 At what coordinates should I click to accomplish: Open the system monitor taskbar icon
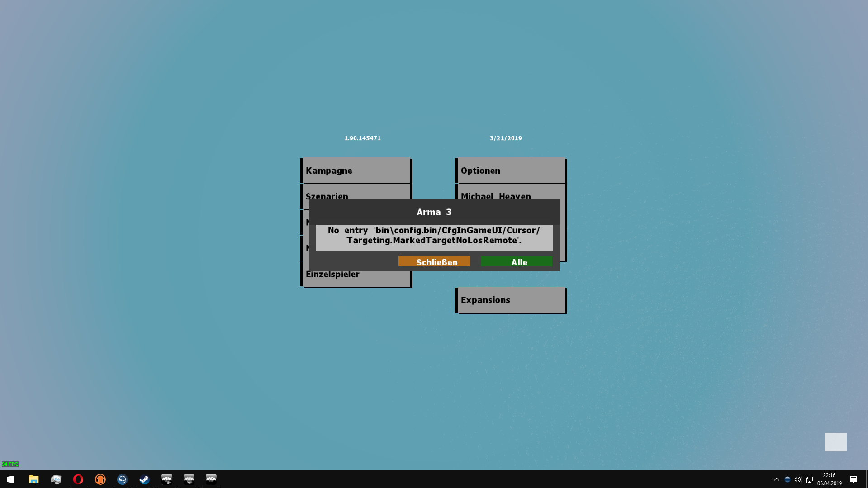[56, 479]
